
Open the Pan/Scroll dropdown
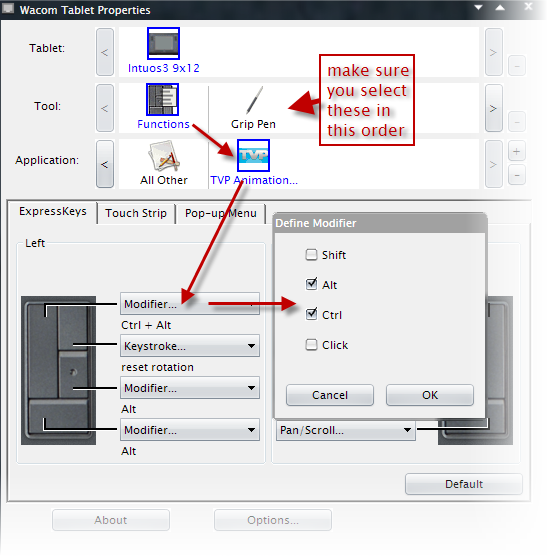click(x=345, y=430)
